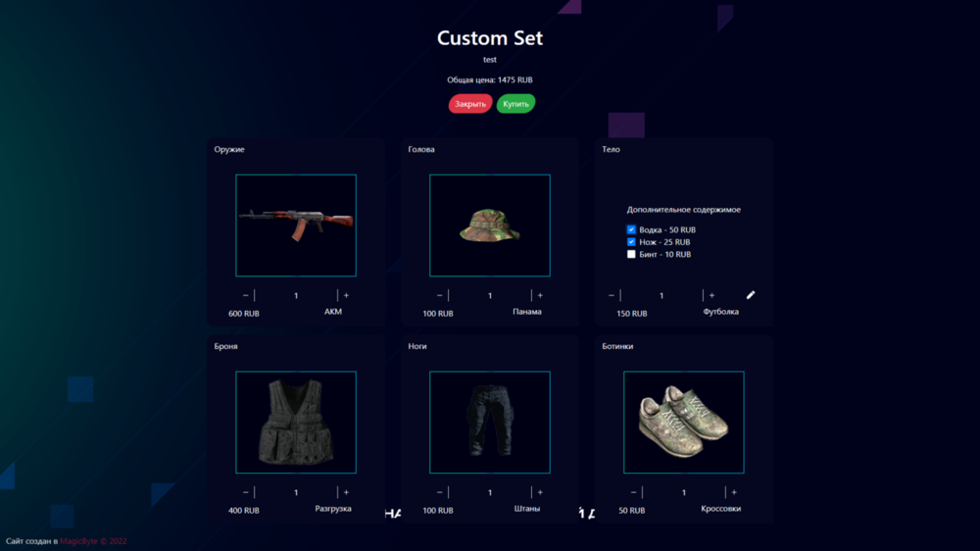Screen dimensions: 980x551
Task: Click the Дополнительное содержимое label
Action: (684, 210)
